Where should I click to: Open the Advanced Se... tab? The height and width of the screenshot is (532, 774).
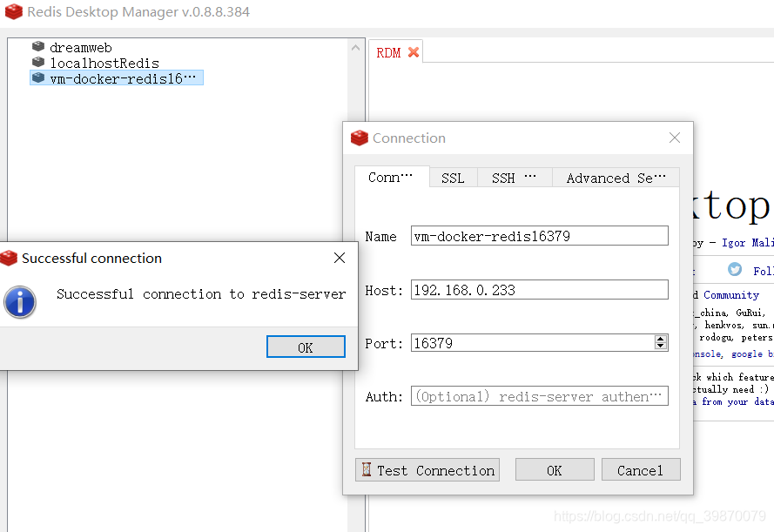(x=616, y=178)
